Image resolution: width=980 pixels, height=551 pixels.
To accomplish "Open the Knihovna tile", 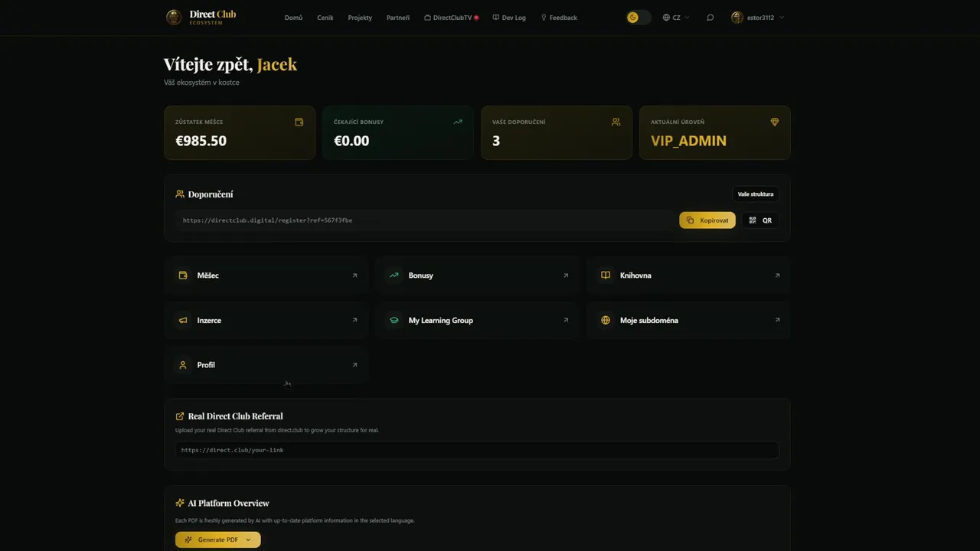I will pos(689,275).
